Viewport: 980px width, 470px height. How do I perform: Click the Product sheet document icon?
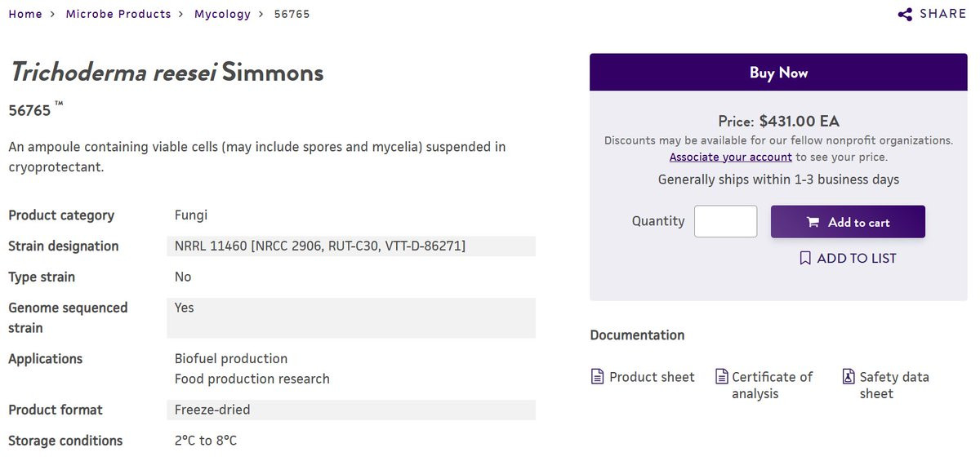click(x=598, y=377)
